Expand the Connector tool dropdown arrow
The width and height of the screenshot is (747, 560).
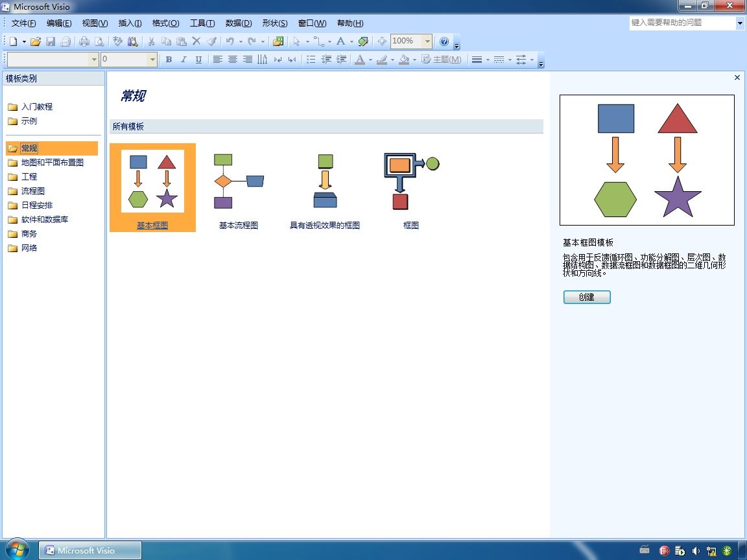click(x=329, y=41)
